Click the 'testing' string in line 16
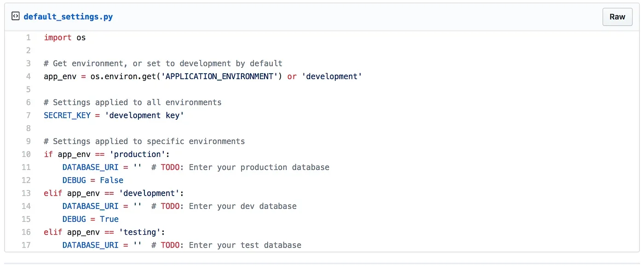Screen dimensions: 644x266 pos(140,232)
